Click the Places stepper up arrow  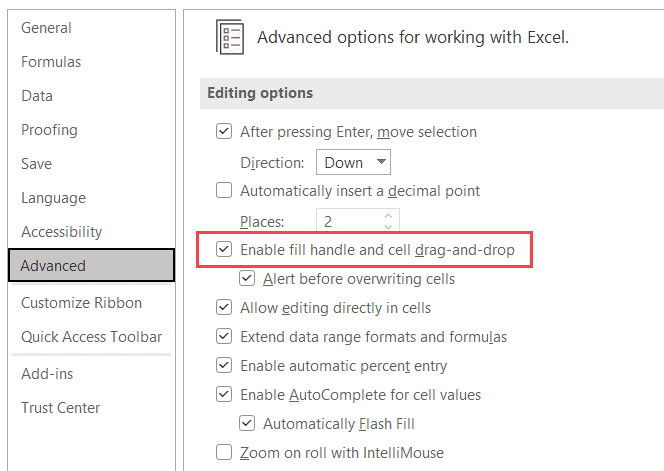point(389,215)
